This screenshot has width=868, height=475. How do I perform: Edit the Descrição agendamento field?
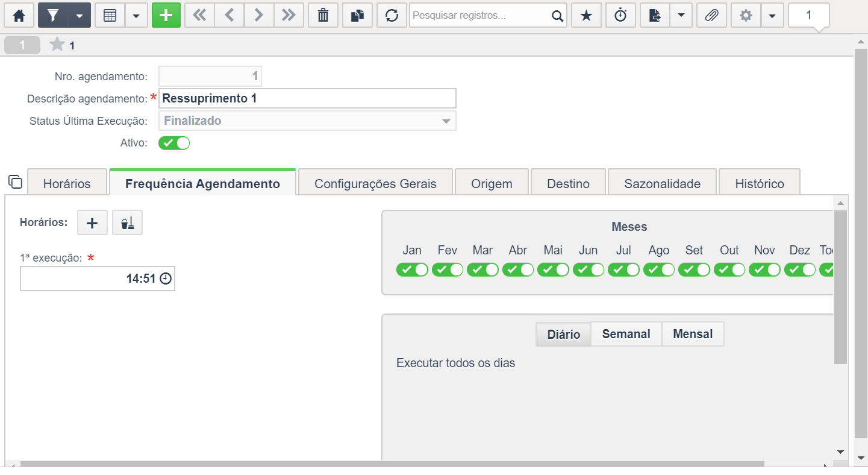[x=307, y=98]
